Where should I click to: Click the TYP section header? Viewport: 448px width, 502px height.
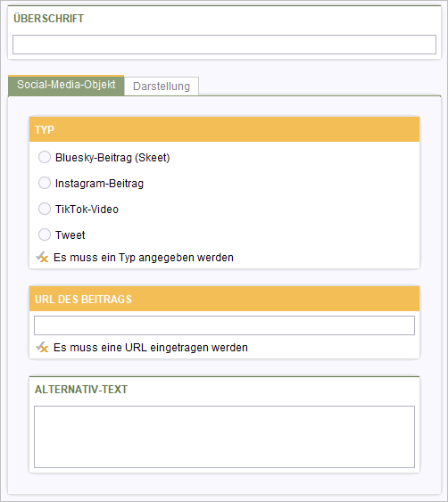(224, 129)
